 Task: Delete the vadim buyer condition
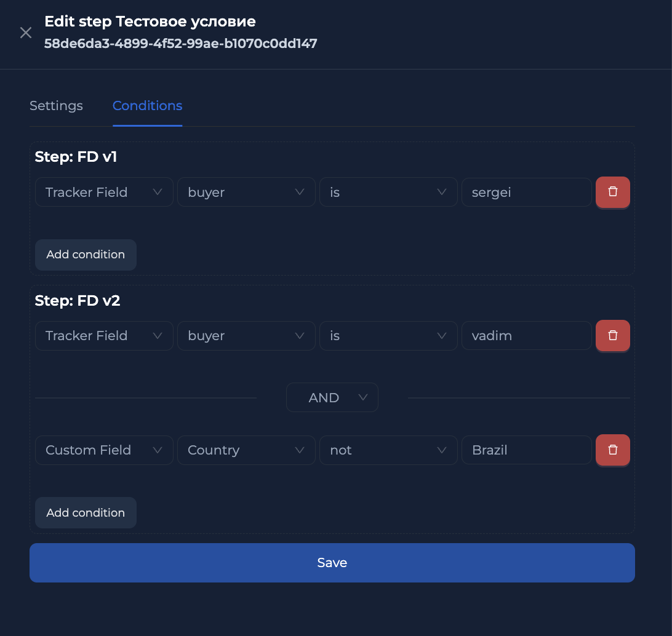click(x=612, y=335)
